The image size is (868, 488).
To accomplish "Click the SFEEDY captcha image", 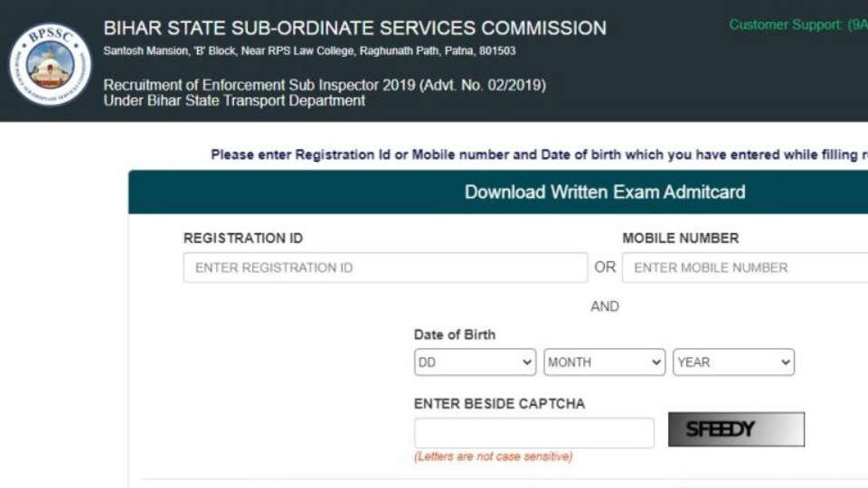I will 736,430.
